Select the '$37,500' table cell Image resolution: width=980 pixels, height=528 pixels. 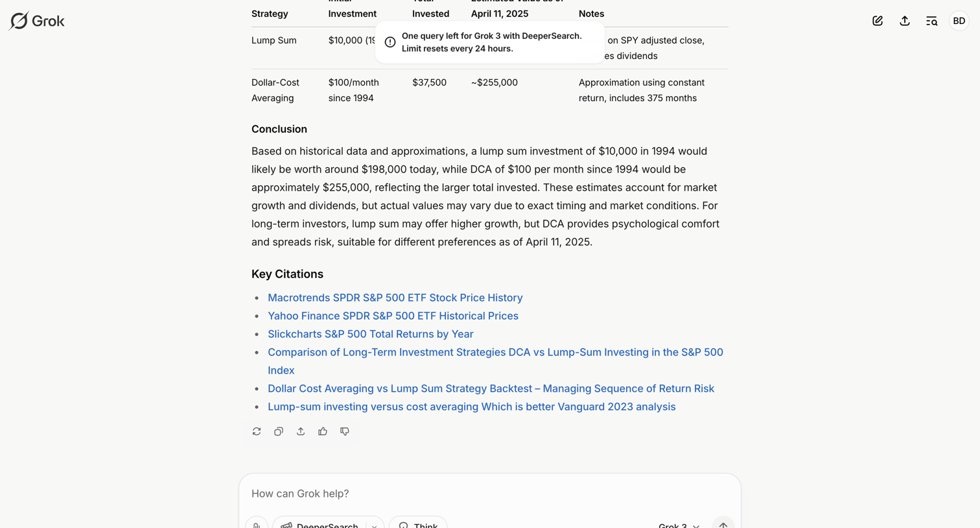[x=429, y=82]
